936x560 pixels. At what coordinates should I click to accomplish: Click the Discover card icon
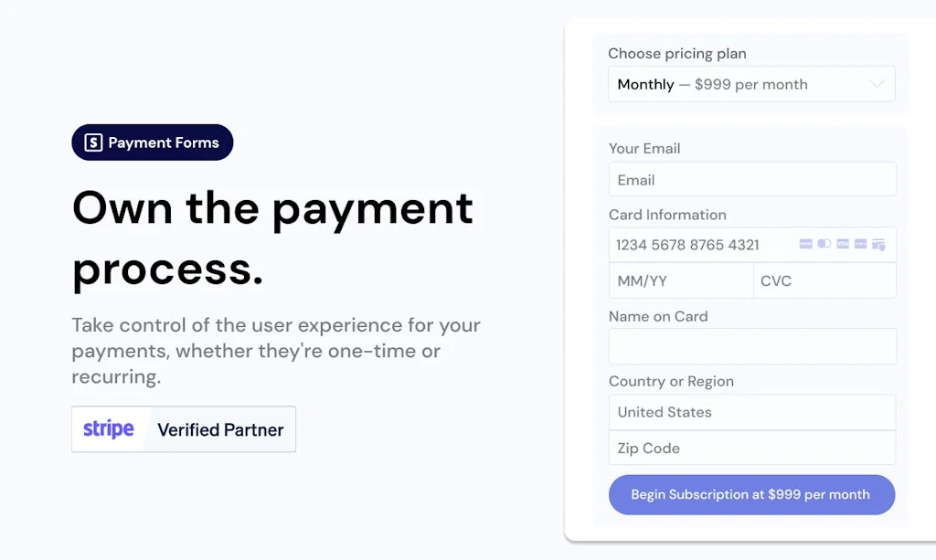click(860, 243)
